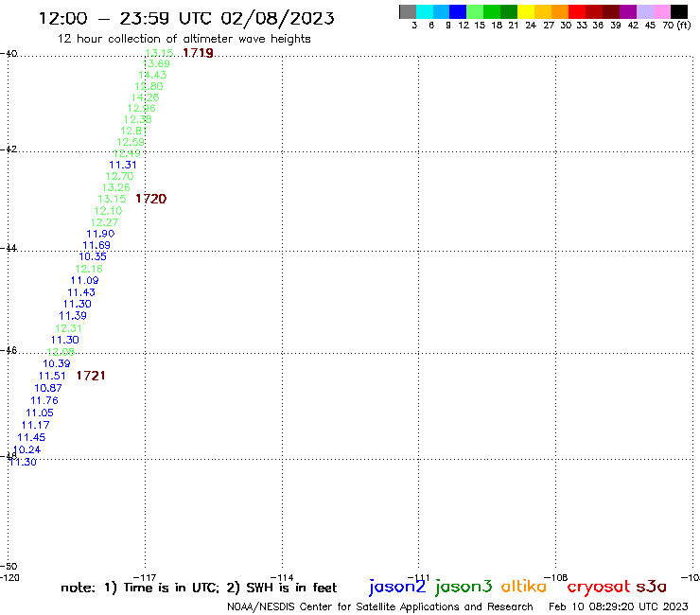The width and height of the screenshot is (700, 615).
Task: Click the wave height value 14.43
Action: pos(152,75)
